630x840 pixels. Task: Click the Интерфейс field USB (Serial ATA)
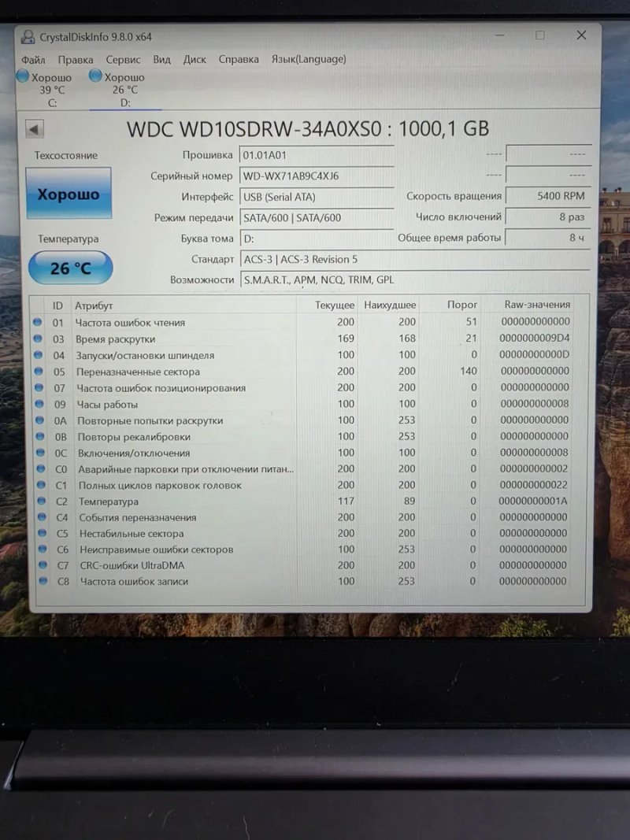coord(317,197)
